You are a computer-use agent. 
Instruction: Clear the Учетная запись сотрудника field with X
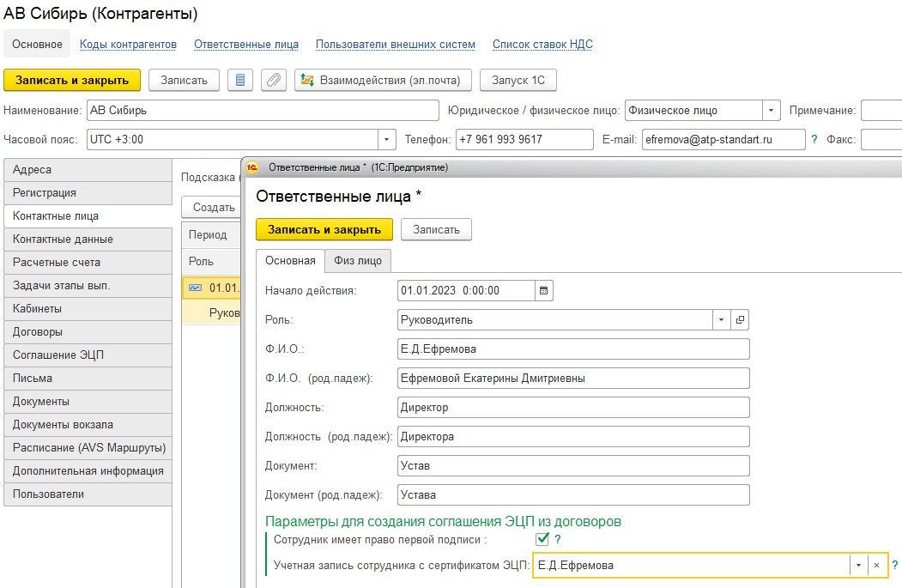point(876,566)
